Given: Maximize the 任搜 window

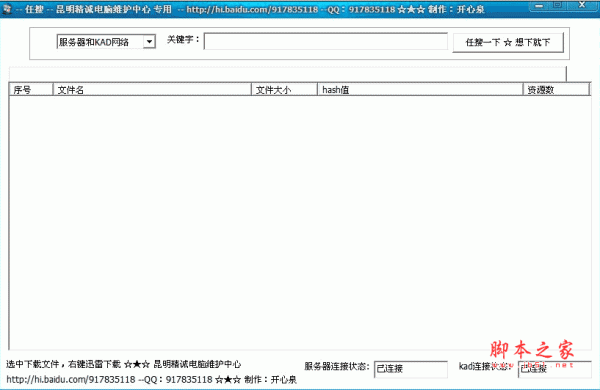Looking at the screenshot, I should tap(558, 5).
